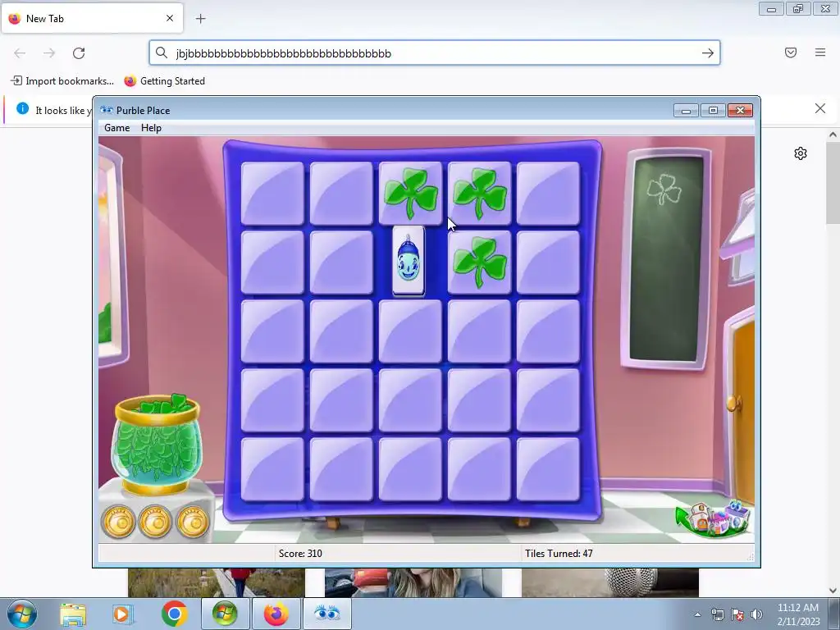Viewport: 840px width, 630px height.
Task: Use the first gold sneak peek coin
Action: click(x=118, y=521)
